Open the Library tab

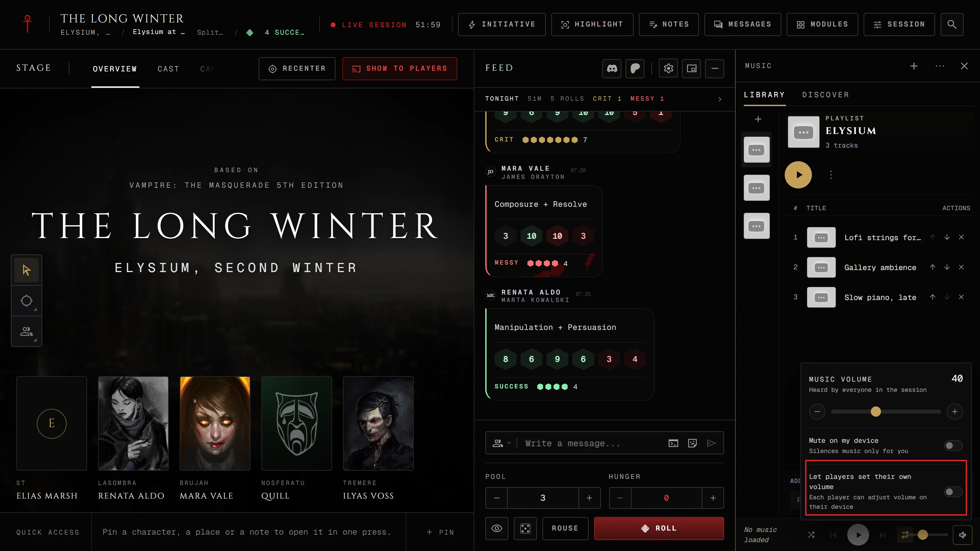pyautogui.click(x=764, y=95)
